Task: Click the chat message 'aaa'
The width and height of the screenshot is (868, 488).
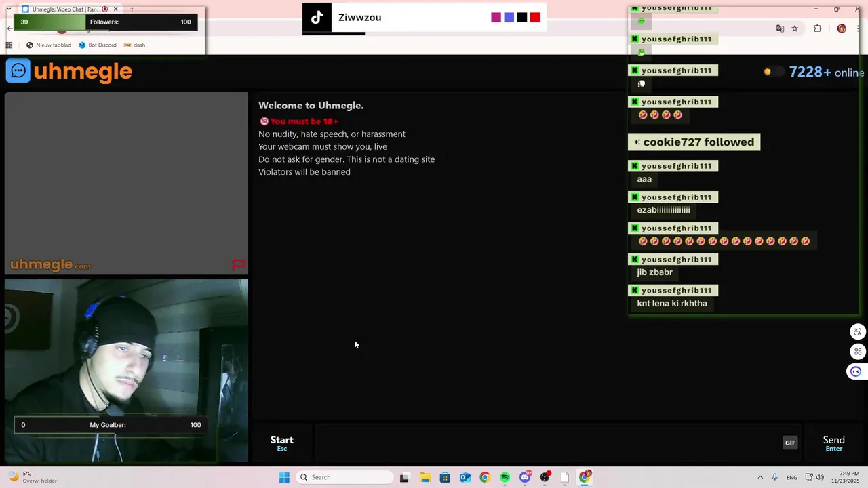Action: tap(644, 179)
